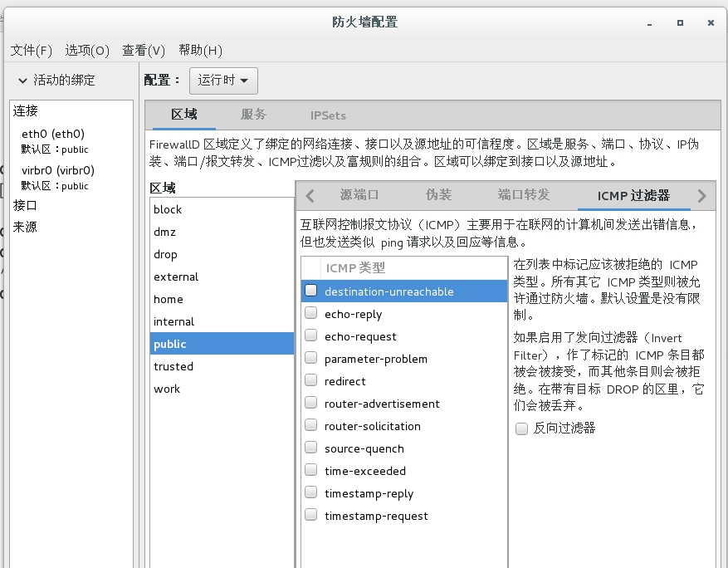728x568 pixels.
Task: Select the work zone
Action: (222, 389)
